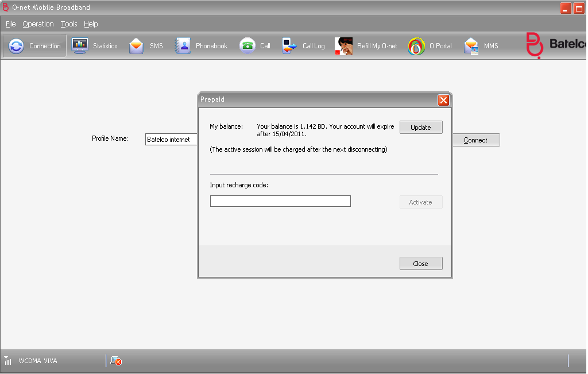588x374 pixels.
Task: Open the SMS envelope icon
Action: click(x=136, y=46)
